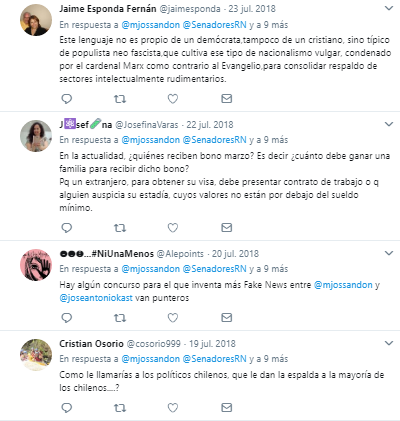Share Cristian Osorio's tweet by message icon
This screenshot has height=421, width=400.
click(227, 408)
